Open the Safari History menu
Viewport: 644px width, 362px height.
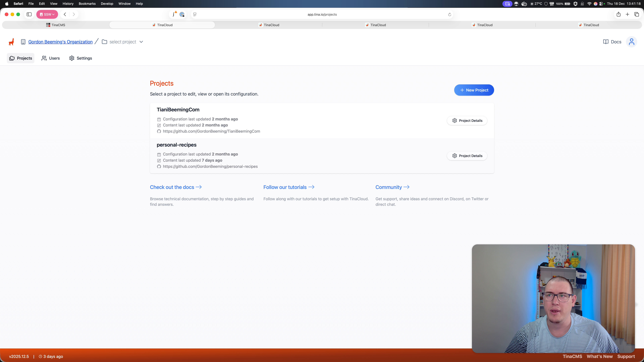click(68, 4)
